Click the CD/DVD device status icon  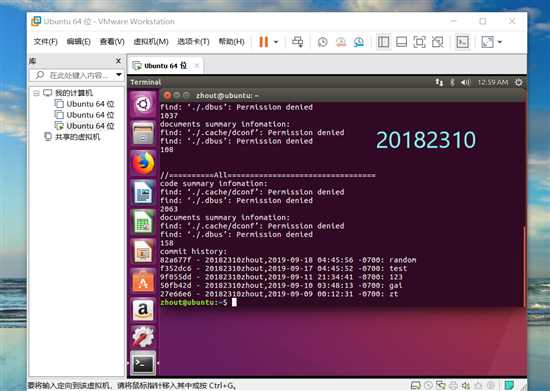click(428, 386)
